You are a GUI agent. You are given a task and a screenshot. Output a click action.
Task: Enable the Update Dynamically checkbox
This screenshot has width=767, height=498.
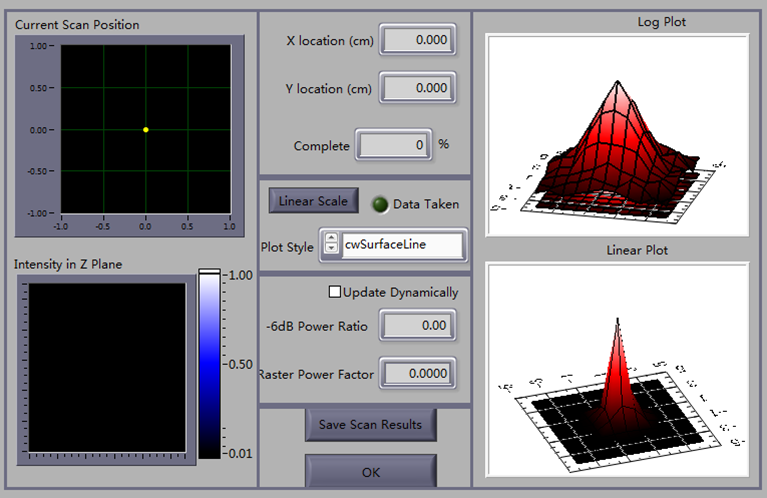[335, 293]
